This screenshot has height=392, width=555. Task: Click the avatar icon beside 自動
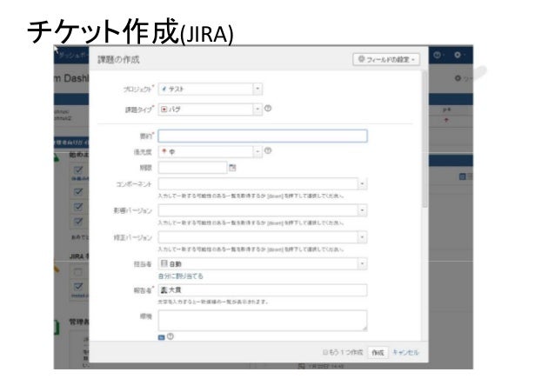coord(164,263)
